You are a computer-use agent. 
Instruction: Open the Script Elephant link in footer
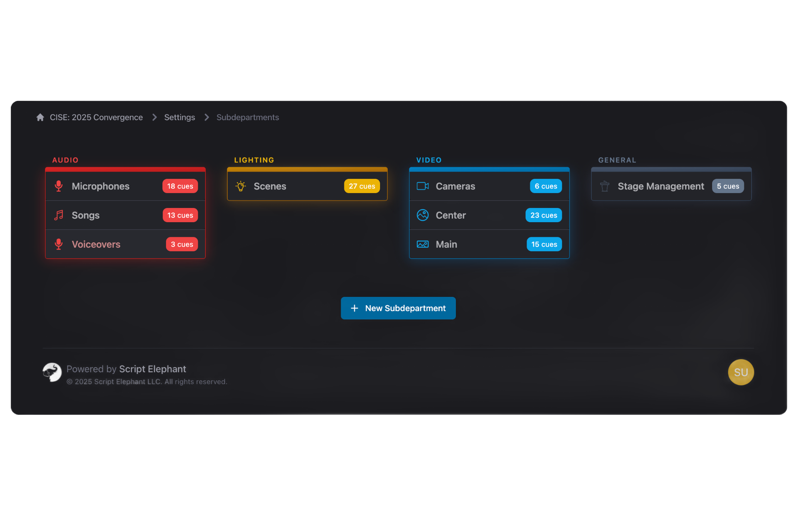(x=153, y=369)
